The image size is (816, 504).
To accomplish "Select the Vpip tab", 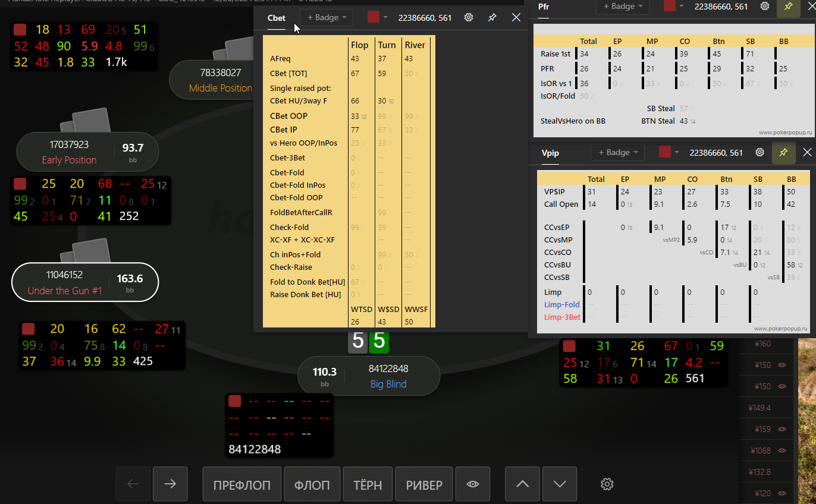I will click(550, 153).
